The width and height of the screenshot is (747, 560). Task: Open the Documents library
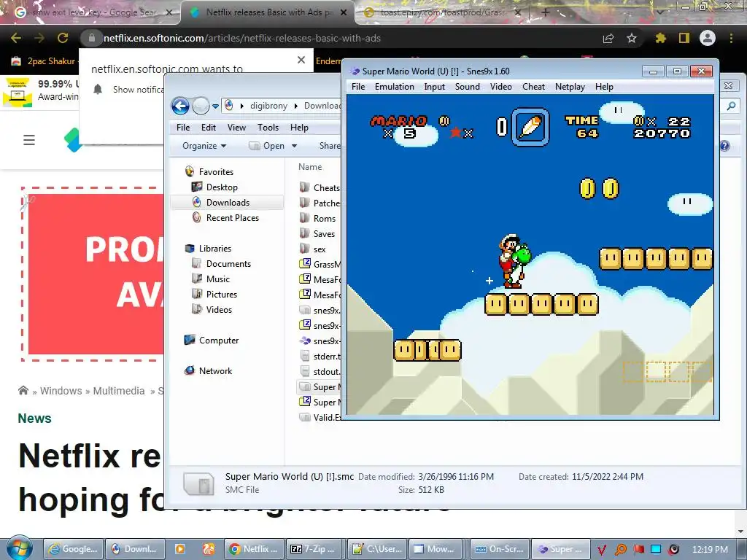point(228,264)
